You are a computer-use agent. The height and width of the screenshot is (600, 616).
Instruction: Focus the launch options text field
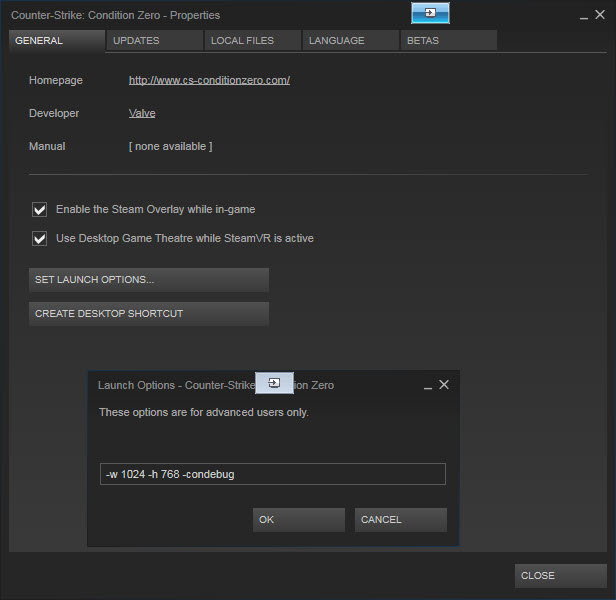coord(272,474)
